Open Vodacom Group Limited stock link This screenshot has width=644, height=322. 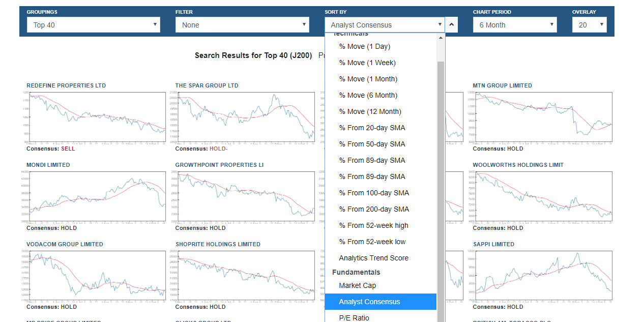(x=65, y=244)
